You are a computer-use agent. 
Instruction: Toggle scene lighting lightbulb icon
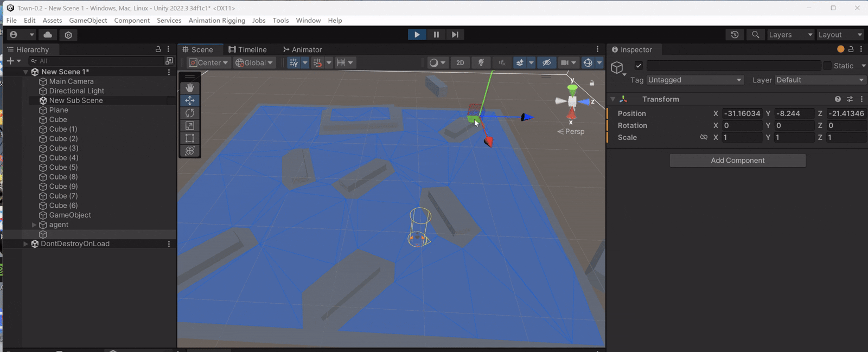click(481, 63)
